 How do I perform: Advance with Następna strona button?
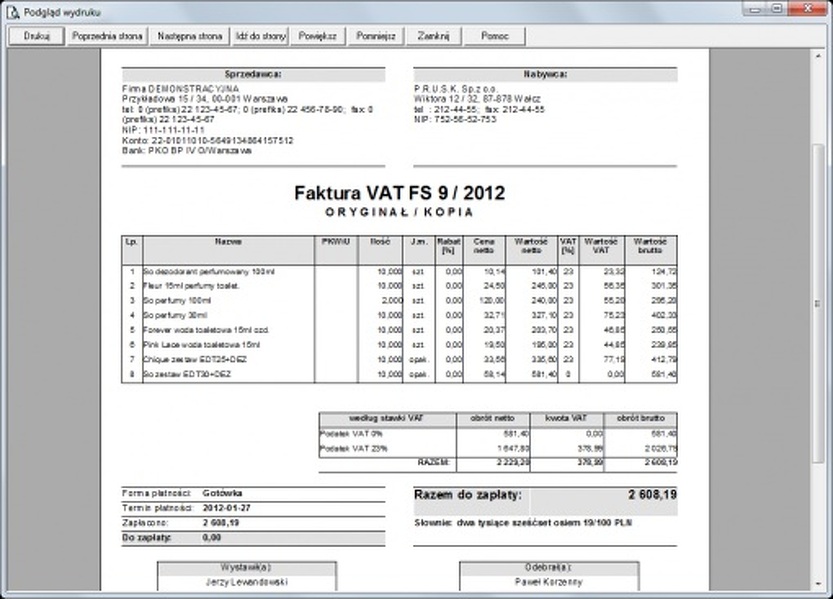coord(189,35)
